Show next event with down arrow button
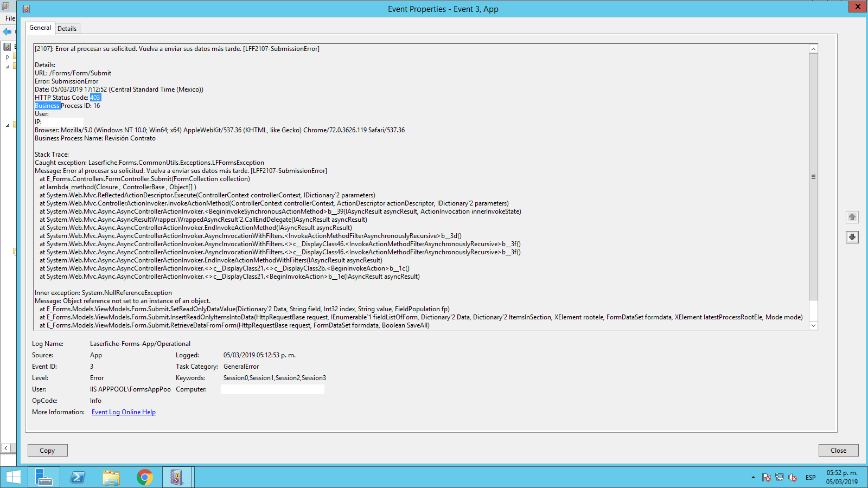 (852, 237)
